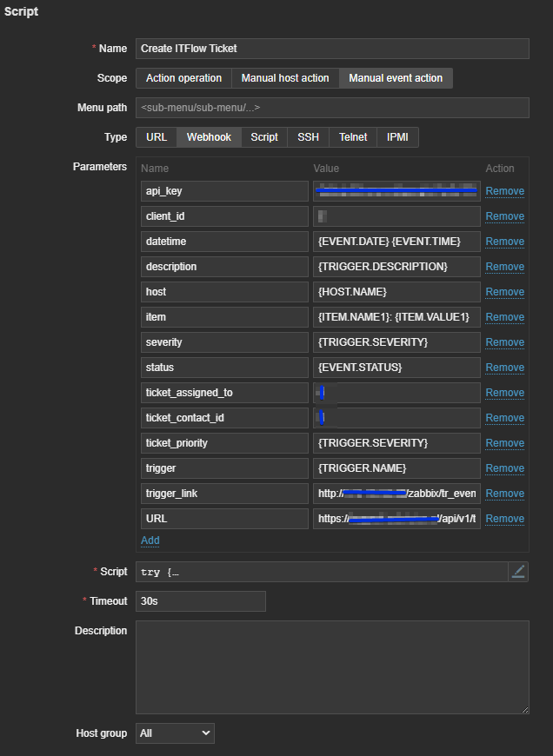Choose the SSH script type
The image size is (553, 756).
pyautogui.click(x=309, y=137)
